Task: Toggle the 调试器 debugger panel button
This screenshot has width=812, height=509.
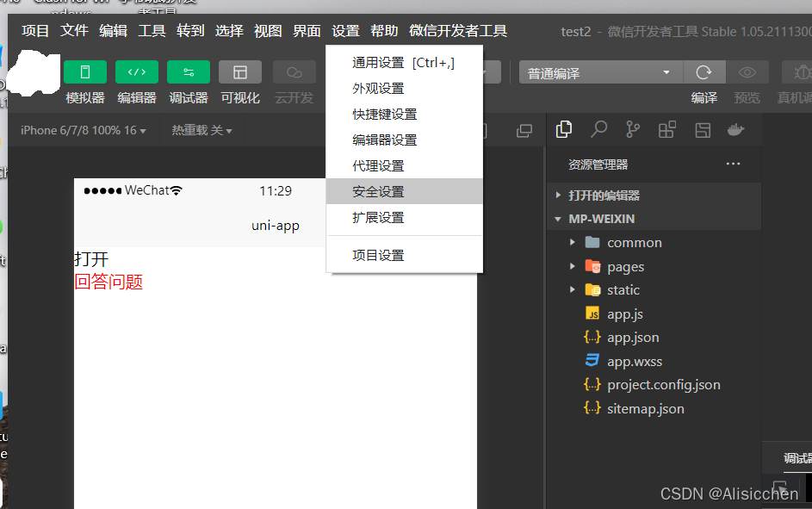Action: pos(189,72)
